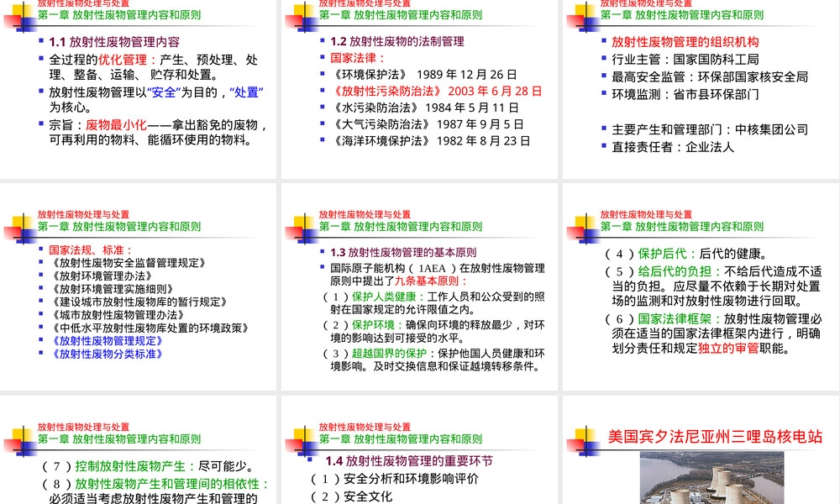Click item (2) 保护环境
This screenshot has height=504, width=840.
(434, 331)
